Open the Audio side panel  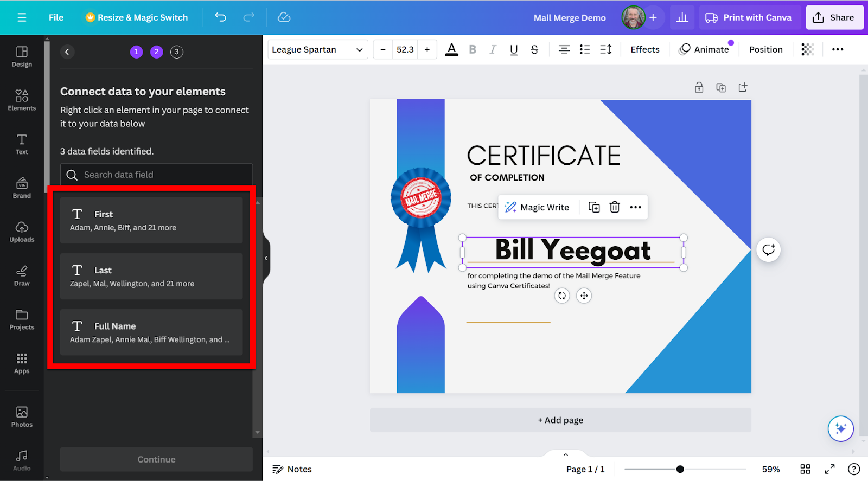[x=22, y=461]
